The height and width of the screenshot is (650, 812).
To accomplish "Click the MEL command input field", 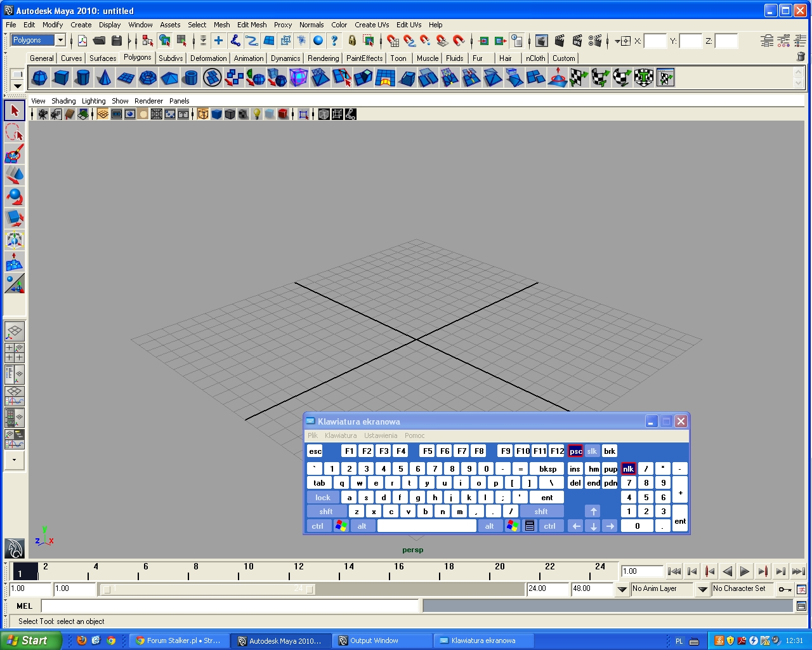I will coord(230,606).
